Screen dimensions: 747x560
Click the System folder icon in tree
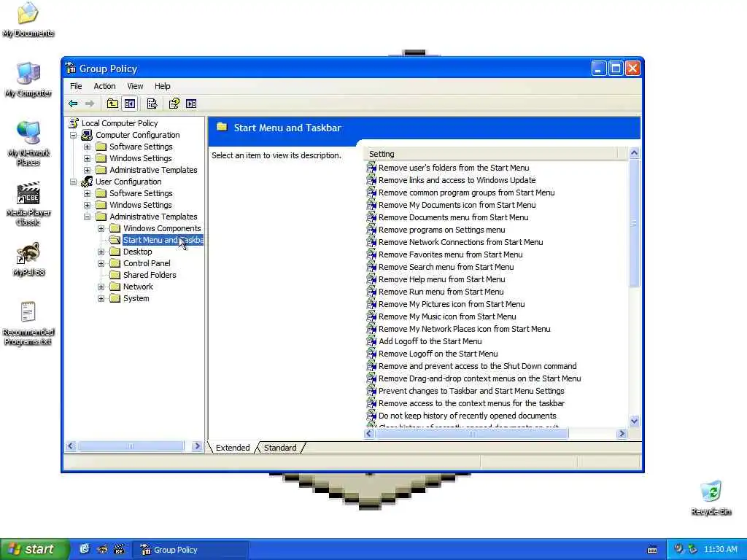(x=115, y=298)
